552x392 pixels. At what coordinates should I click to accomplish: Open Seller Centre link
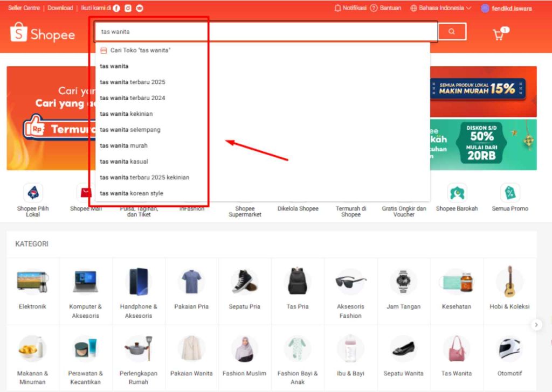pos(24,8)
